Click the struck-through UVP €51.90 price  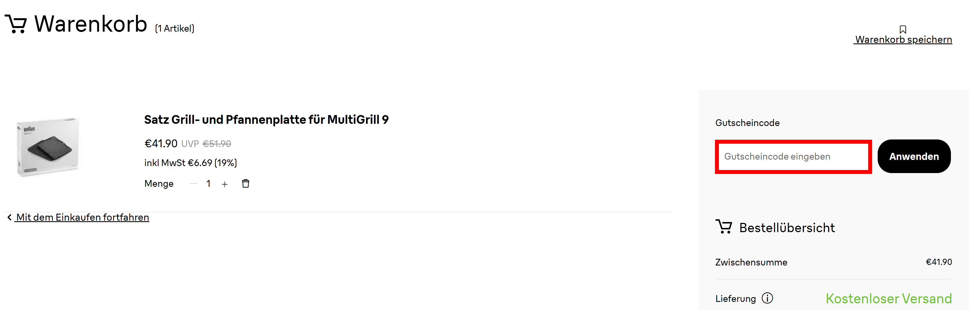(216, 144)
